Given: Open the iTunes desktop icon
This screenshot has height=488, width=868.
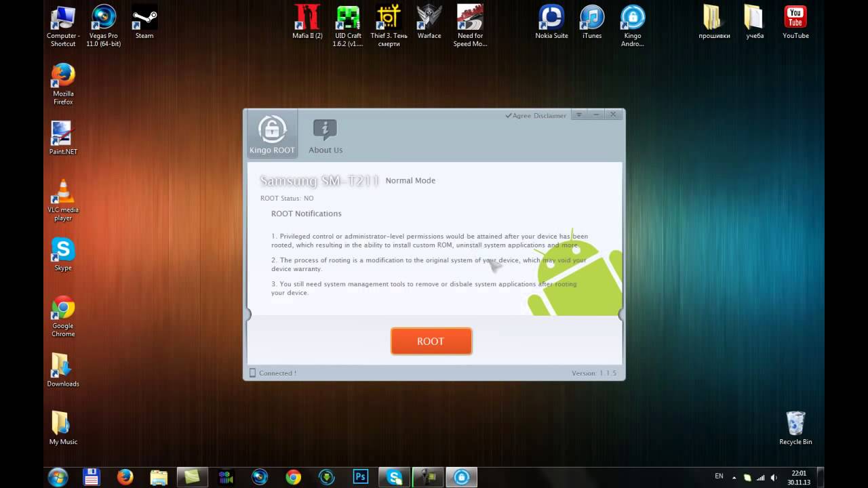Looking at the screenshot, I should coord(592,22).
